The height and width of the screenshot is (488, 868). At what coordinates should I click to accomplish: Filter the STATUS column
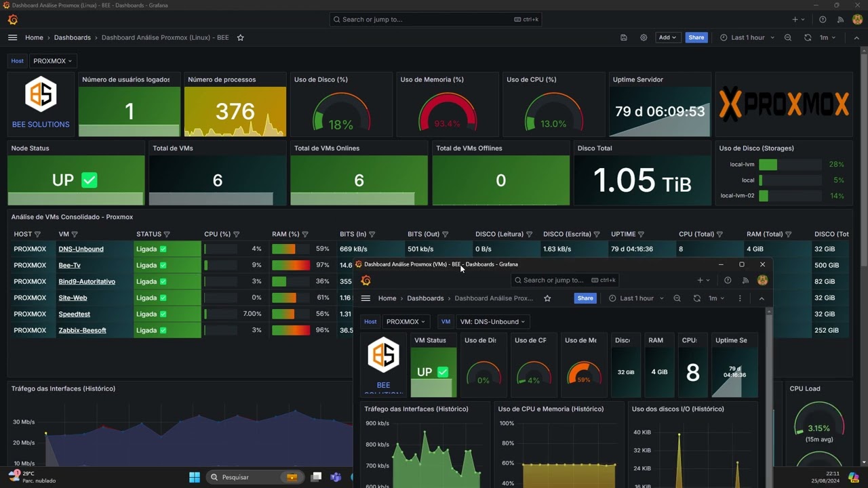click(167, 235)
